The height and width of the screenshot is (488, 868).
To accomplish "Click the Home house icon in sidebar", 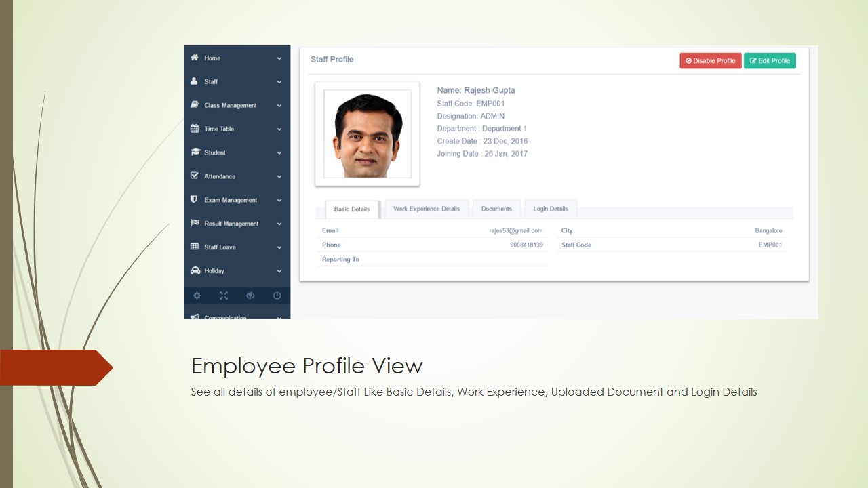I will pyautogui.click(x=195, y=58).
